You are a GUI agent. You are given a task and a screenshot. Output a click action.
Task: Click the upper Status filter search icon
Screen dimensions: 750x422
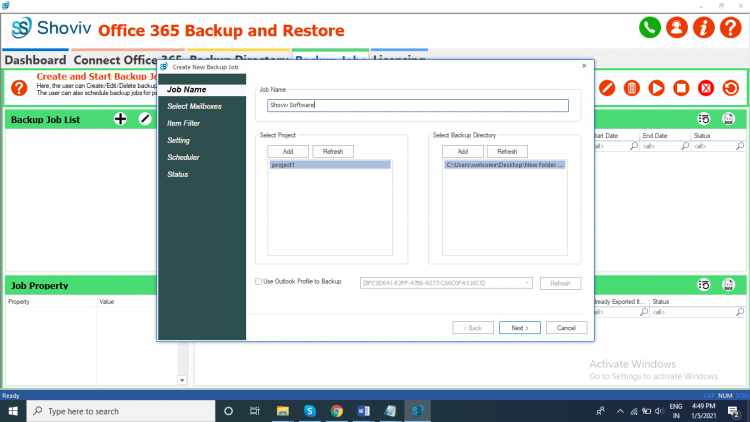point(740,146)
